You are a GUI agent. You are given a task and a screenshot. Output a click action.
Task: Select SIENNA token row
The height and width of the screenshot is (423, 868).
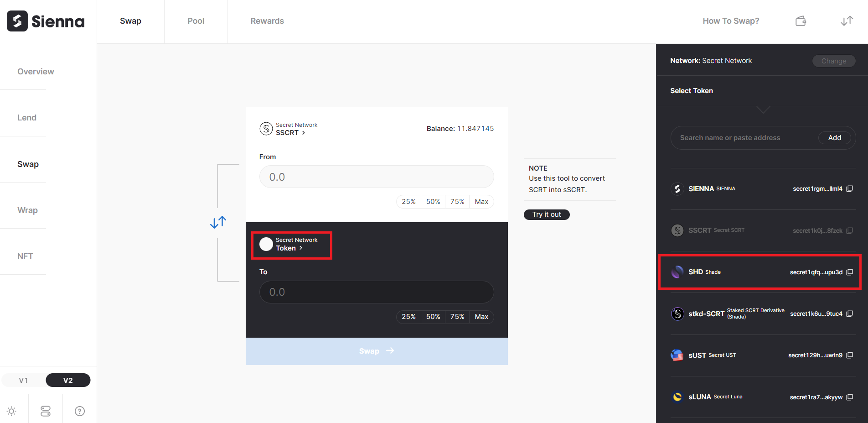(763, 188)
